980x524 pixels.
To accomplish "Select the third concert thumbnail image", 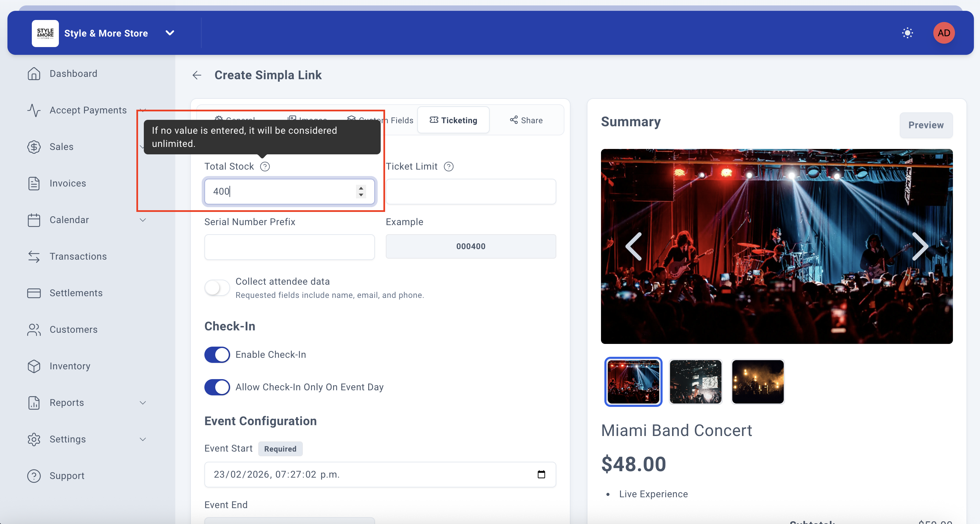I will [x=757, y=382].
